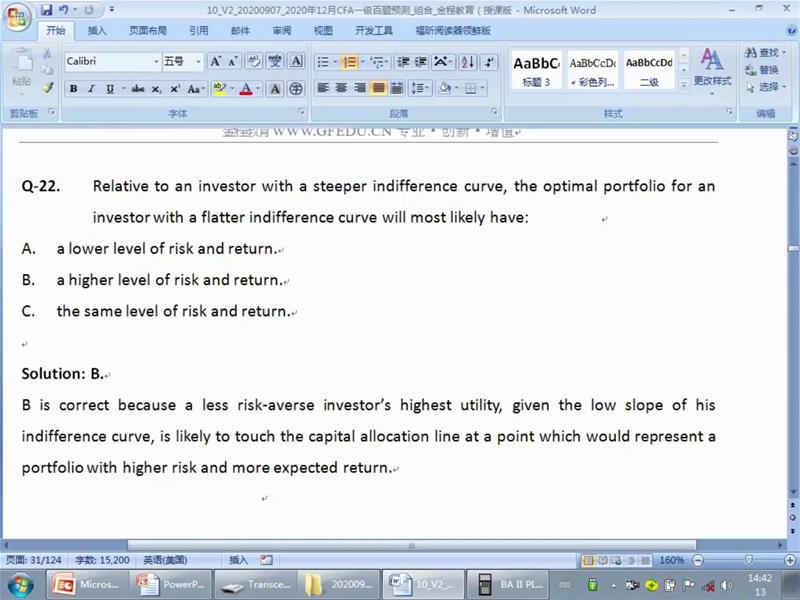
Task: Click the Format Painter brush icon
Action: click(48, 88)
